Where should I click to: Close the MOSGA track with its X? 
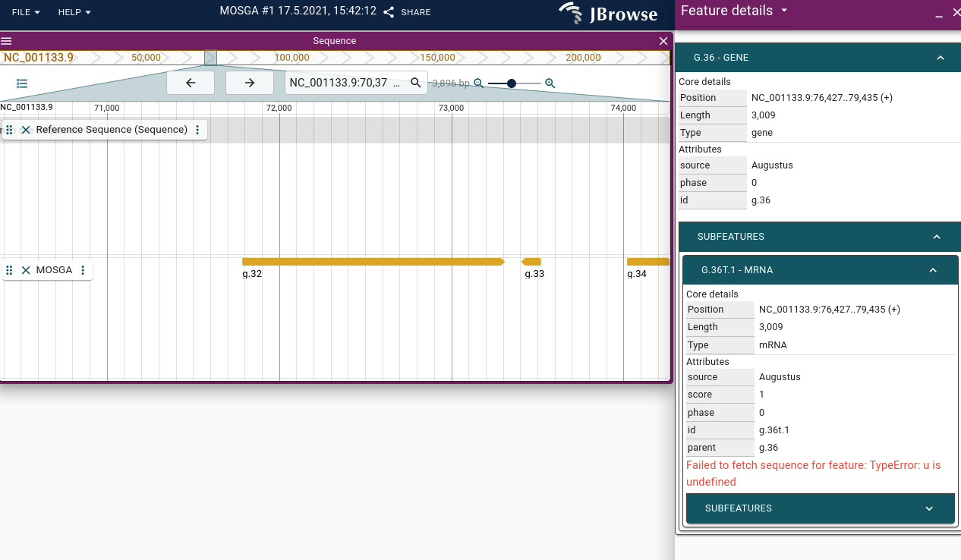[x=26, y=269]
